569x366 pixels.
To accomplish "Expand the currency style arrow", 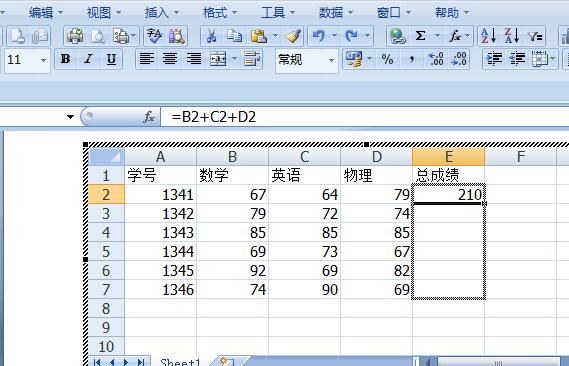I will [x=369, y=59].
